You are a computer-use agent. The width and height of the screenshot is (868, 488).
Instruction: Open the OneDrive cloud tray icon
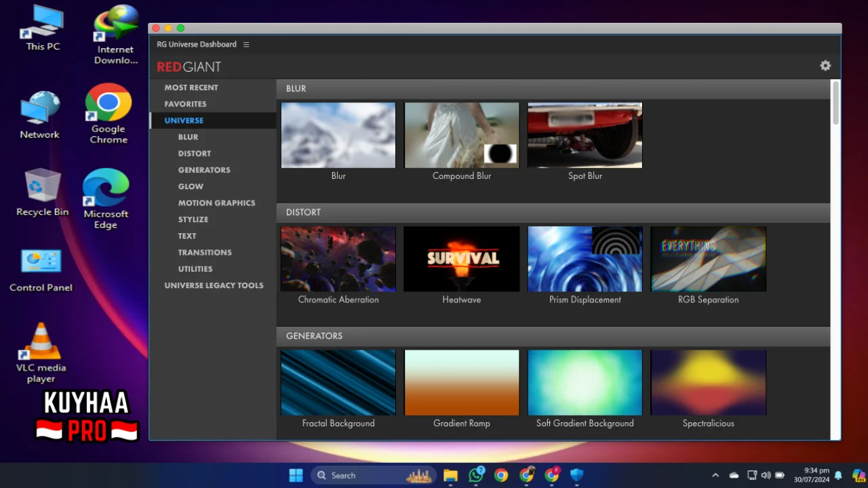click(x=734, y=475)
